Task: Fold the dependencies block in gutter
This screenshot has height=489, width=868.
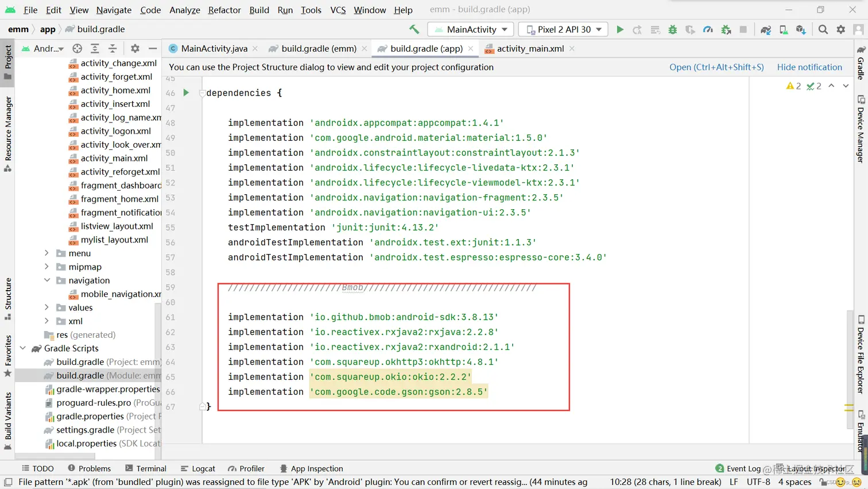Action: [x=202, y=93]
